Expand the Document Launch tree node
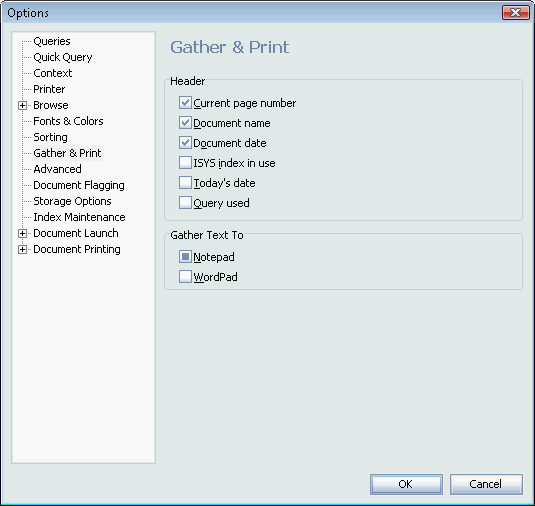This screenshot has height=506, width=535. [22, 233]
